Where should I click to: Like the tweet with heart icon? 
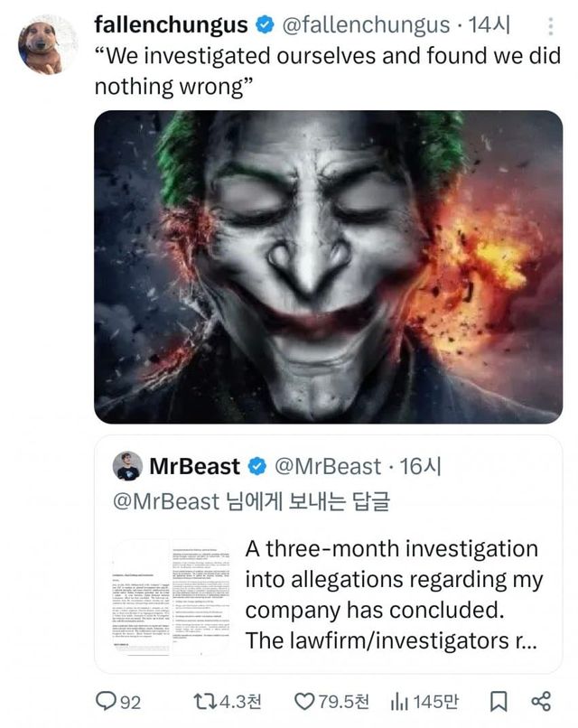pos(304,702)
